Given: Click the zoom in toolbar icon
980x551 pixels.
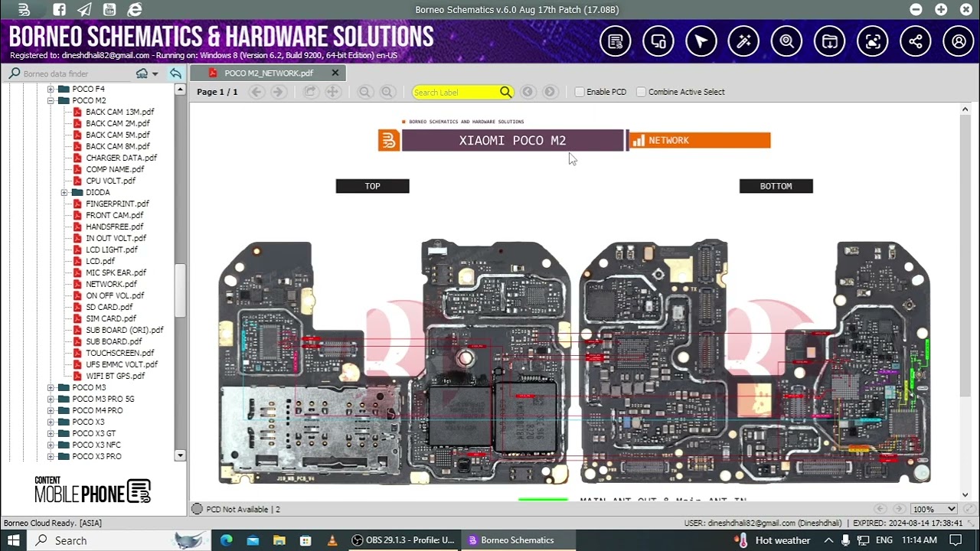Looking at the screenshot, I should (387, 92).
